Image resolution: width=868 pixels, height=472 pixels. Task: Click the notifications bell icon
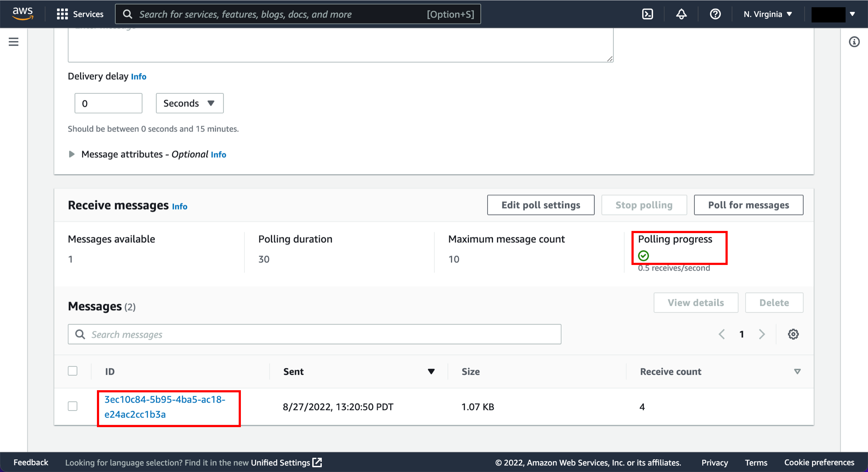[x=681, y=13]
